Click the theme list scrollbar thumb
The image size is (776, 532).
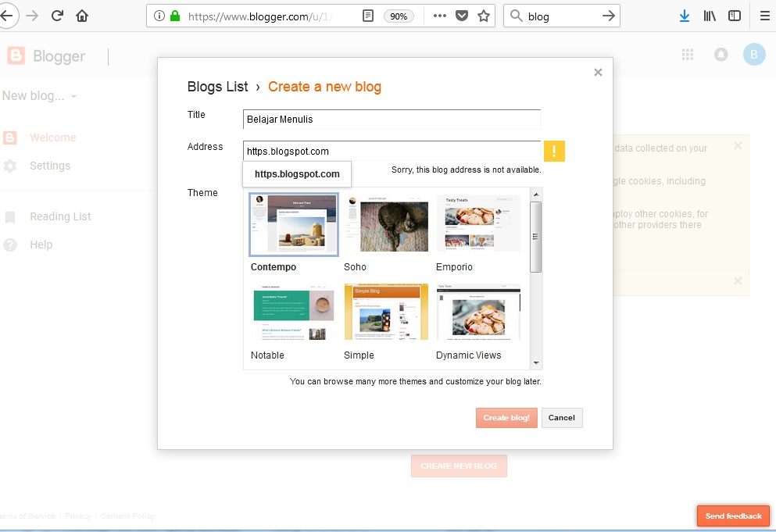coord(535,237)
